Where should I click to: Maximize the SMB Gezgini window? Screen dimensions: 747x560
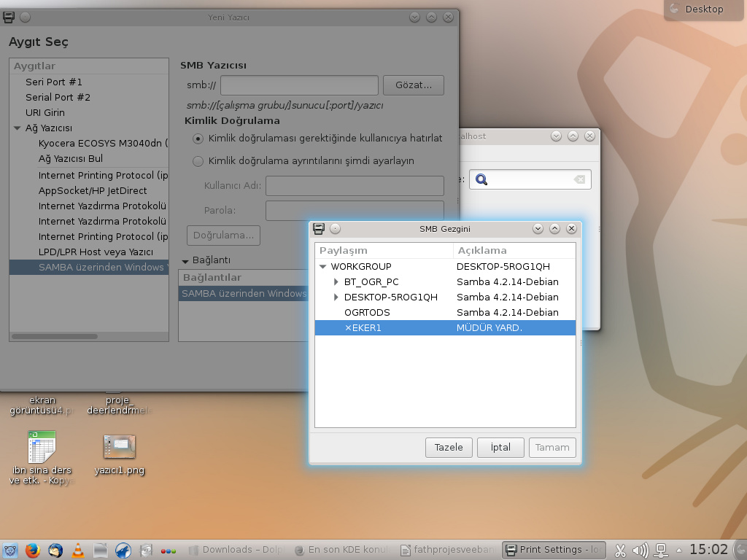[554, 229]
